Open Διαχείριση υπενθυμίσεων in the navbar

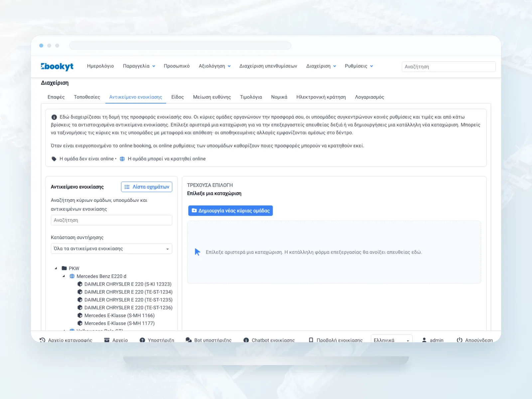click(268, 66)
